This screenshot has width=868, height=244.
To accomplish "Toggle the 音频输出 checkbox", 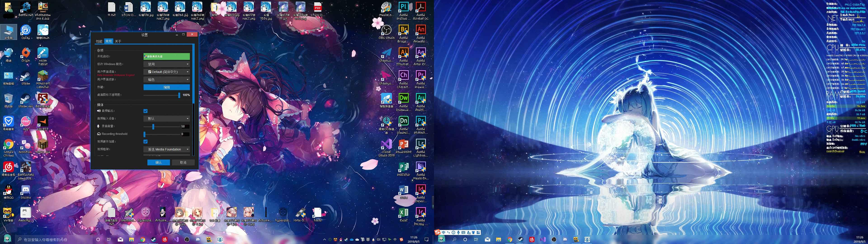I will (x=146, y=111).
